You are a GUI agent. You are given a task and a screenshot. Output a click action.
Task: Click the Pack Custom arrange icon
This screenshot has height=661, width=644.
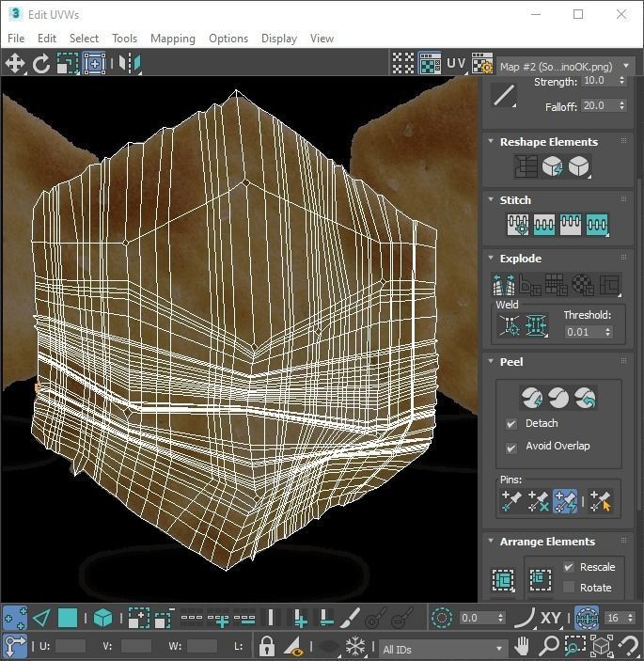[x=503, y=580]
